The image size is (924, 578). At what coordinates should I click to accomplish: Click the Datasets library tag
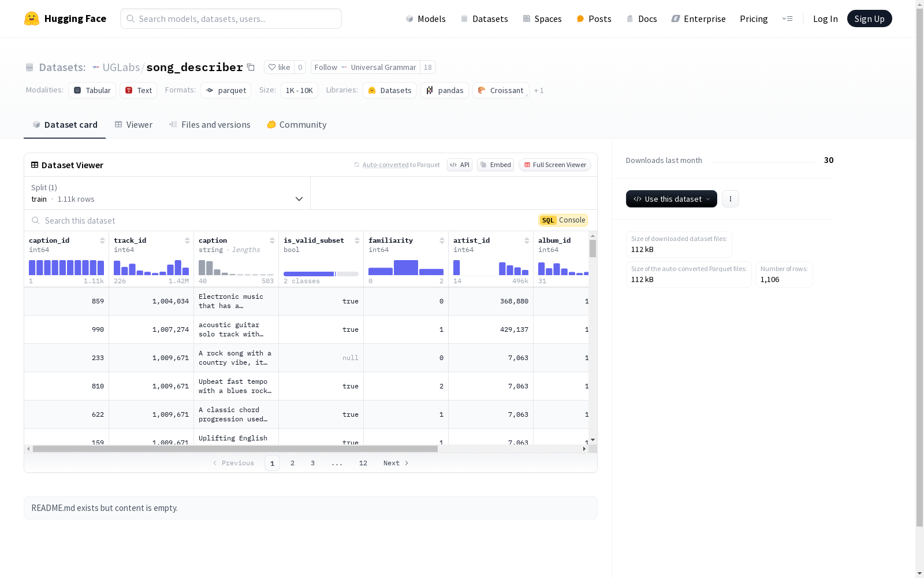click(x=390, y=90)
